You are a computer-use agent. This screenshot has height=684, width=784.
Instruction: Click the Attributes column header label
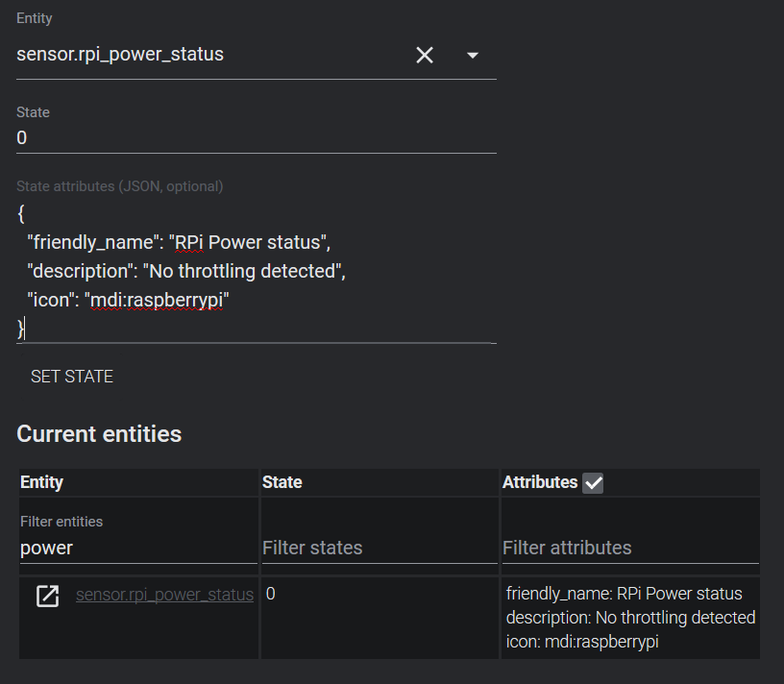pos(540,482)
